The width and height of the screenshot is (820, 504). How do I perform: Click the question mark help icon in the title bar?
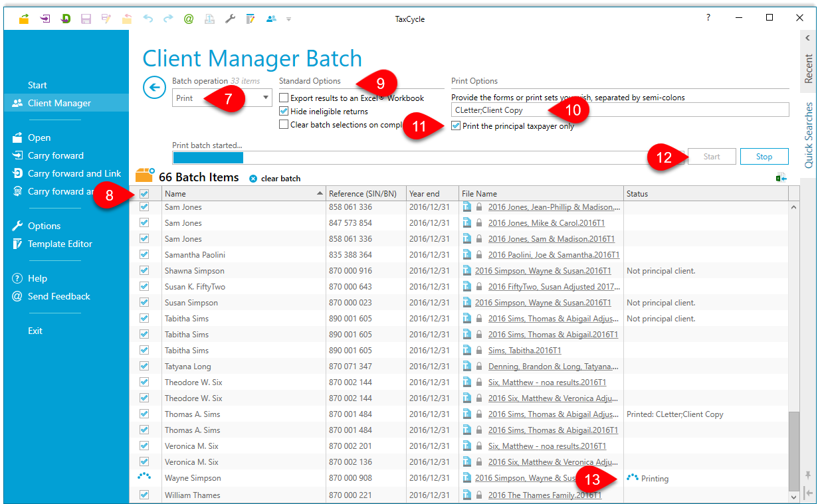(x=708, y=18)
